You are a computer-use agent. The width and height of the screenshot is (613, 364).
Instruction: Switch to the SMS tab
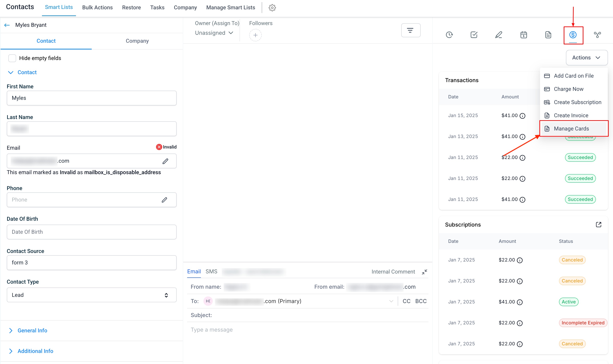point(211,272)
